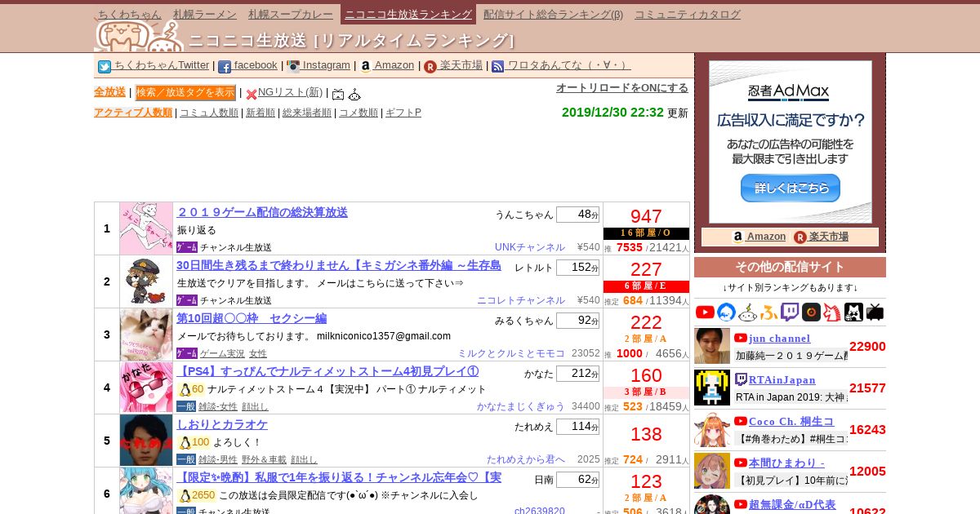
Task: Click 詳しくはこちら button in the AdMax ad
Action: pyautogui.click(x=790, y=188)
